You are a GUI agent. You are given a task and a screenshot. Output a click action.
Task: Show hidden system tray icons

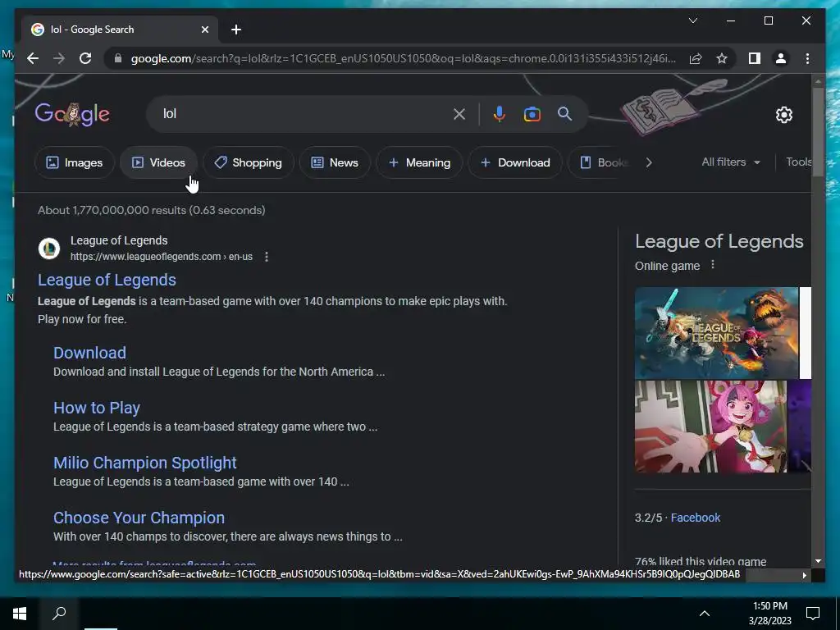(x=705, y=614)
